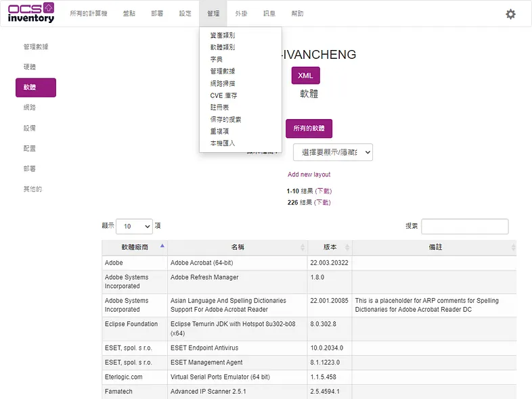This screenshot has height=399, width=532.
Task: Select CVE 庫存 in the dropdown menu
Action: [223, 95]
